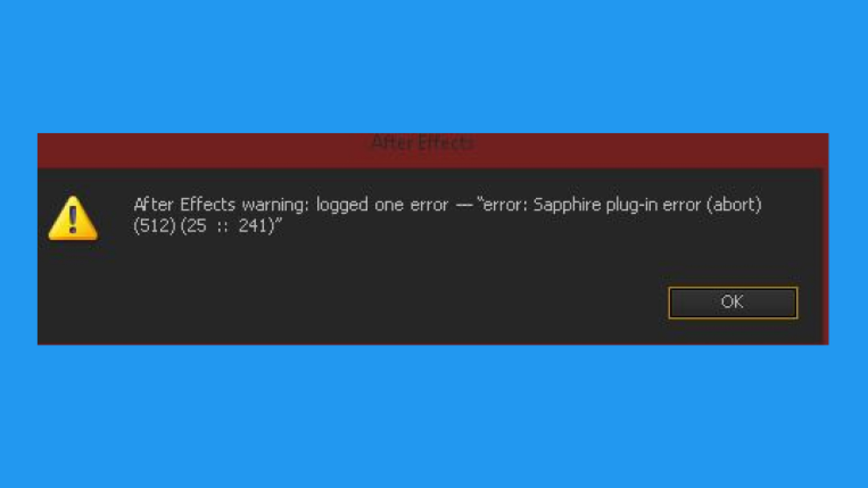Acknowledge the Sapphire plug-in abort message
868x488 pixels.
731,302
